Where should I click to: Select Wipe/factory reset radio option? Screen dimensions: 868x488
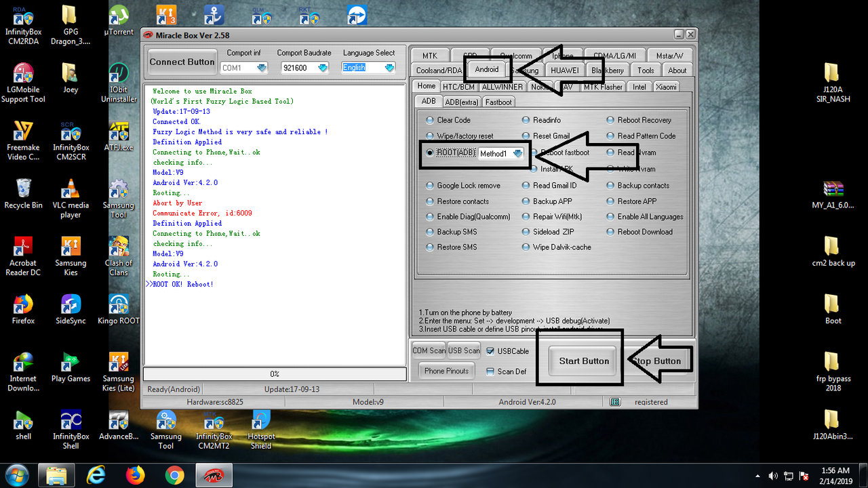(x=459, y=136)
